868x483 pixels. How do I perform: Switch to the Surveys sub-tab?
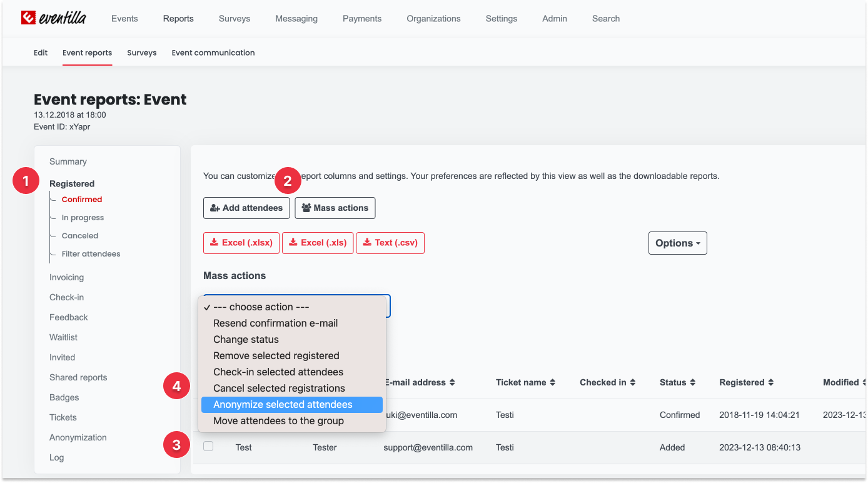[x=142, y=53]
